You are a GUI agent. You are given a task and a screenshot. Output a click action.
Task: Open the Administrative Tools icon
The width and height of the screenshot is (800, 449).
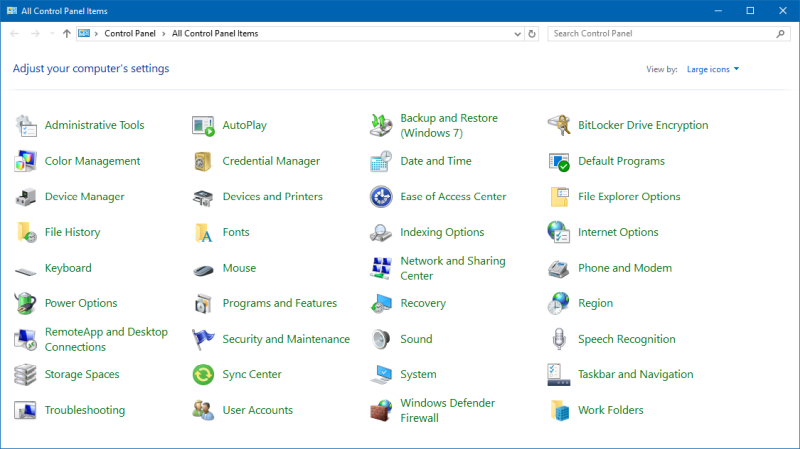pos(26,126)
